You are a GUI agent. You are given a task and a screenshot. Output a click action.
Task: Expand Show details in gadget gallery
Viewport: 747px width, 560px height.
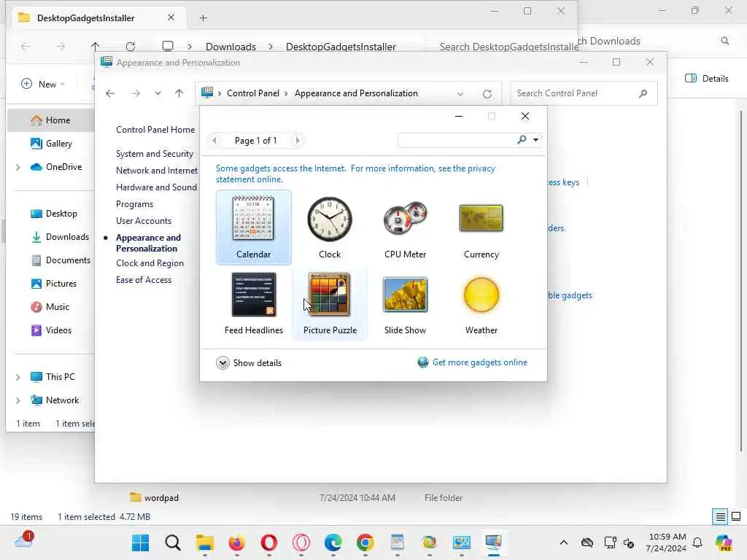[249, 363]
